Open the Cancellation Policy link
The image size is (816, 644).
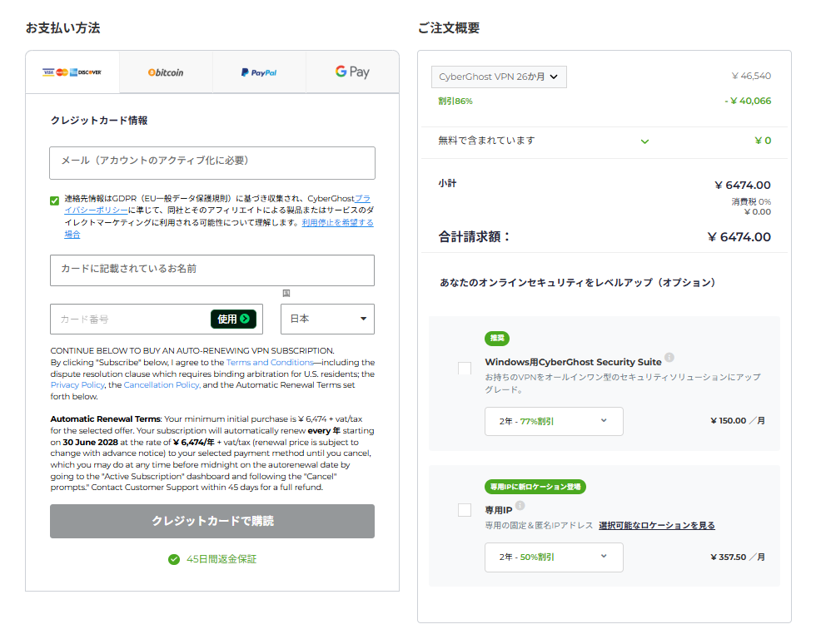[x=162, y=385]
